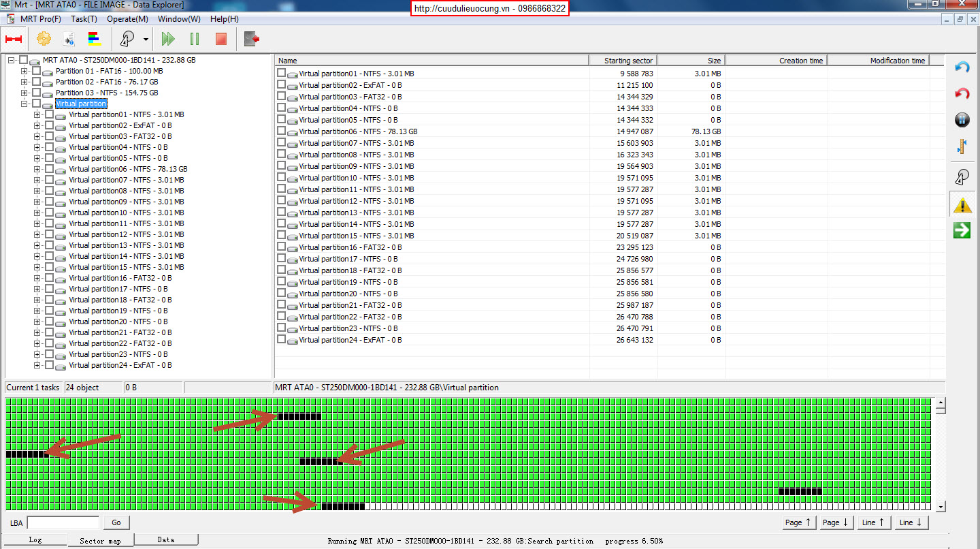Check the box for Partition 03 - NTFS
The image size is (980, 549).
coord(37,93)
